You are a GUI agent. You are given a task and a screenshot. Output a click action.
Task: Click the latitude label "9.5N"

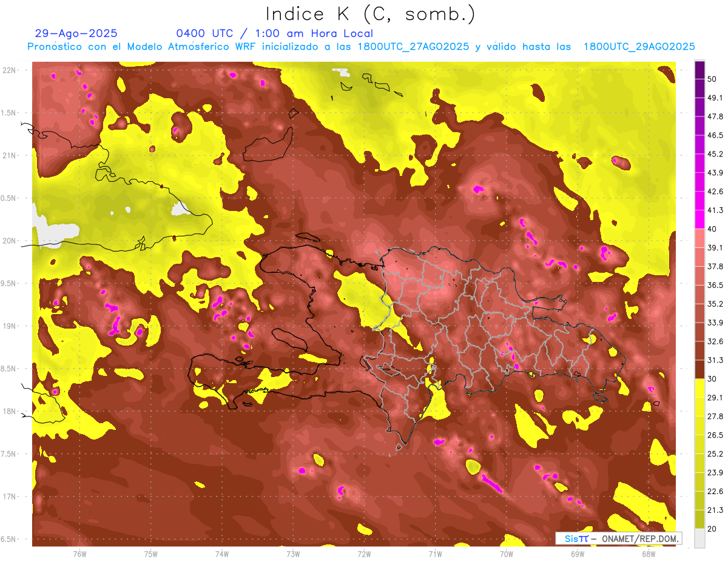(x=9, y=284)
